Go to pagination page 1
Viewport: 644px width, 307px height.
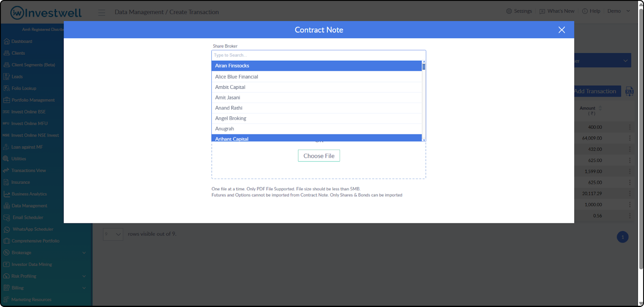(623, 237)
